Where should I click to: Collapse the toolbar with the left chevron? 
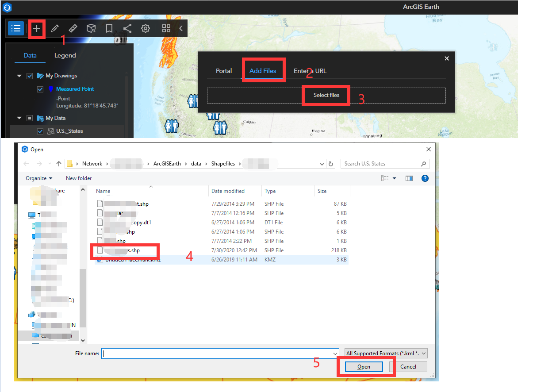[x=181, y=29]
